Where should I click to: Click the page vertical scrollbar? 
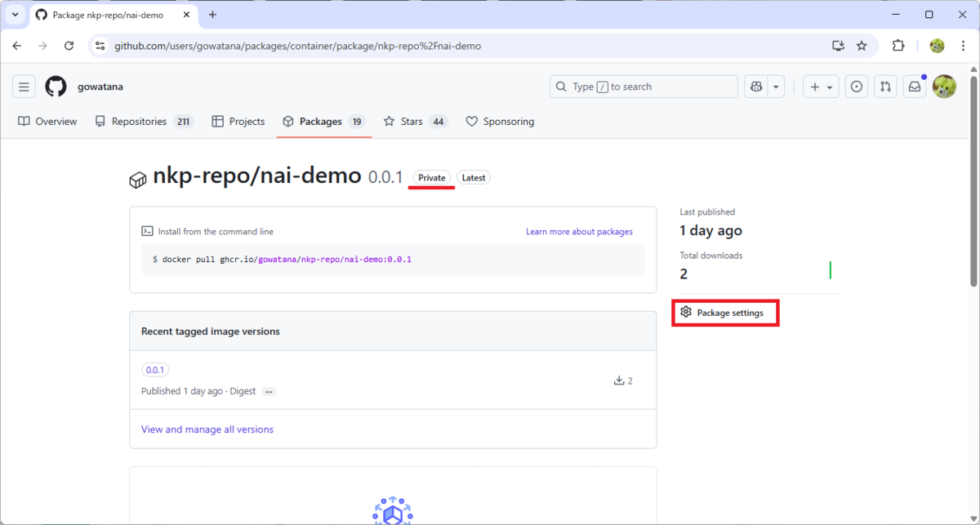pyautogui.click(x=973, y=182)
